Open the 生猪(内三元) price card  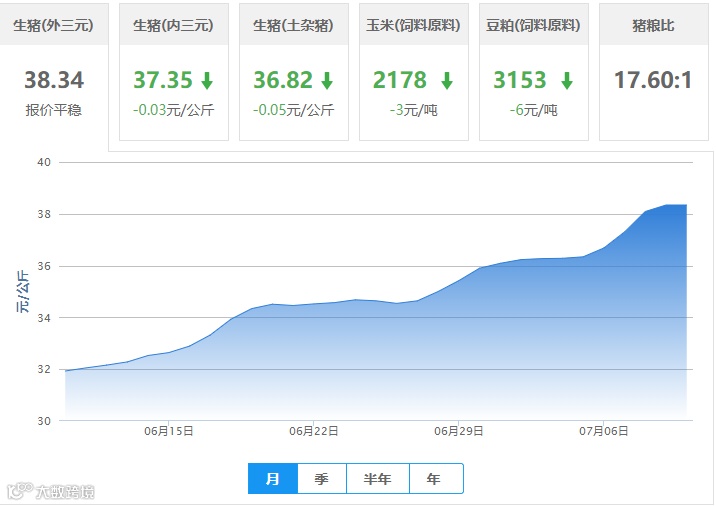click(174, 72)
